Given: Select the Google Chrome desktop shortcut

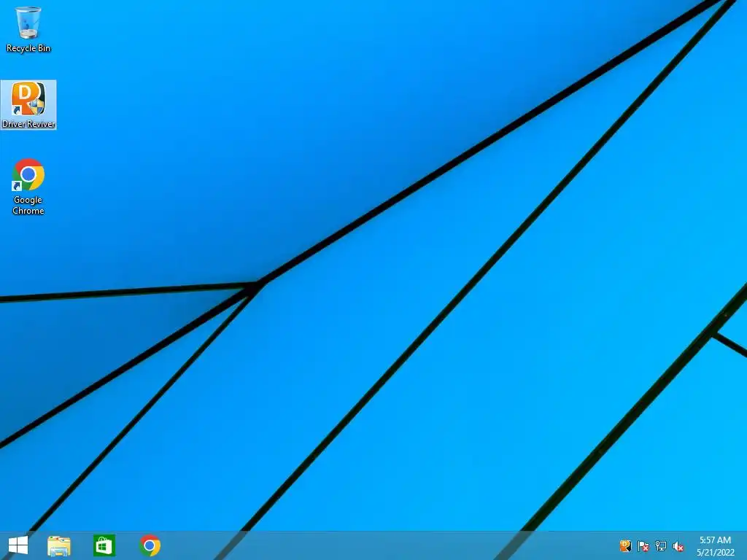Looking at the screenshot, I should click(28, 186).
